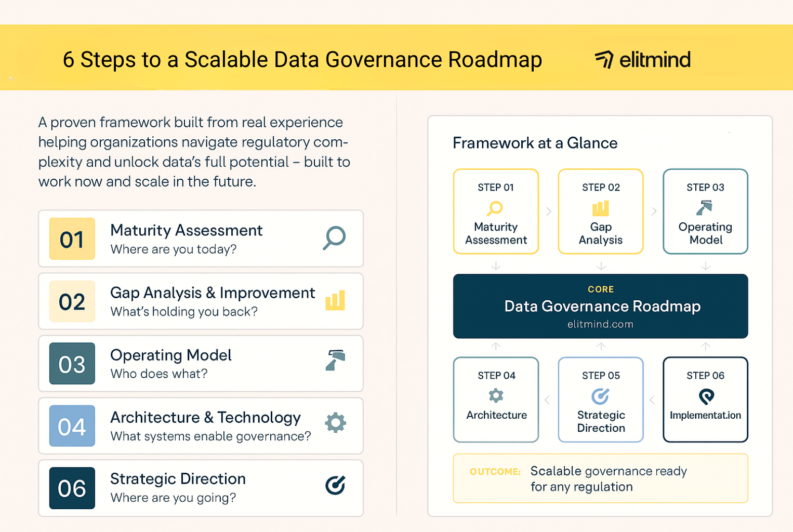Click the 'Framework at a Glance' heading
The height and width of the screenshot is (532, 793).
pyautogui.click(x=535, y=143)
